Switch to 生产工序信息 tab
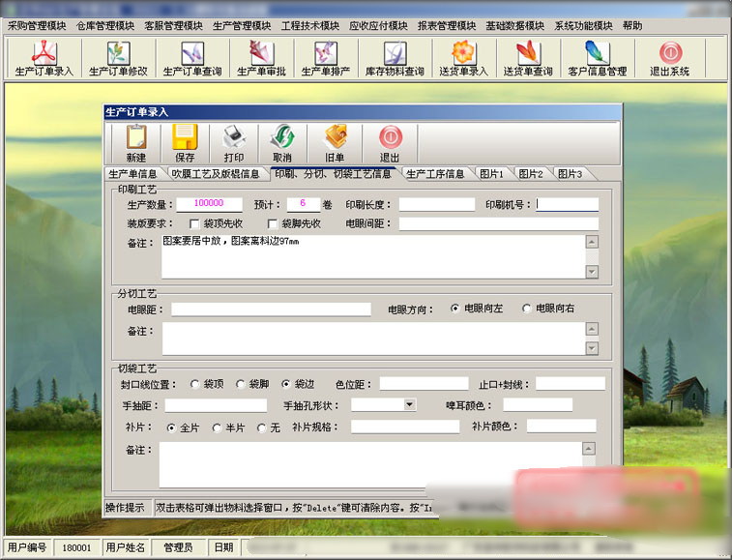732x560 pixels. coord(435,174)
